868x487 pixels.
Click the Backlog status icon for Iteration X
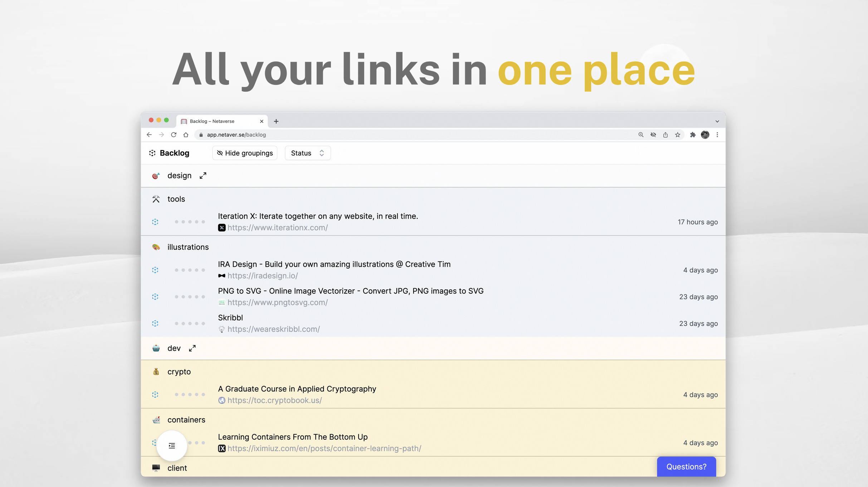click(155, 222)
